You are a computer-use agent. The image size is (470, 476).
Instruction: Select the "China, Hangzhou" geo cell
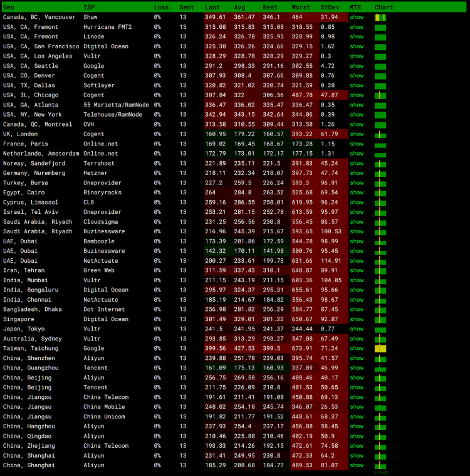tap(29, 426)
